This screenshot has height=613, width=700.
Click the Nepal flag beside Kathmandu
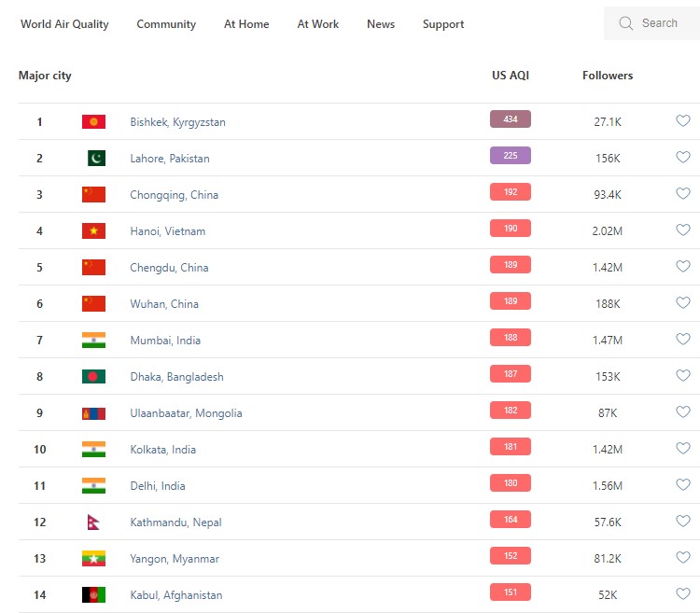point(92,522)
